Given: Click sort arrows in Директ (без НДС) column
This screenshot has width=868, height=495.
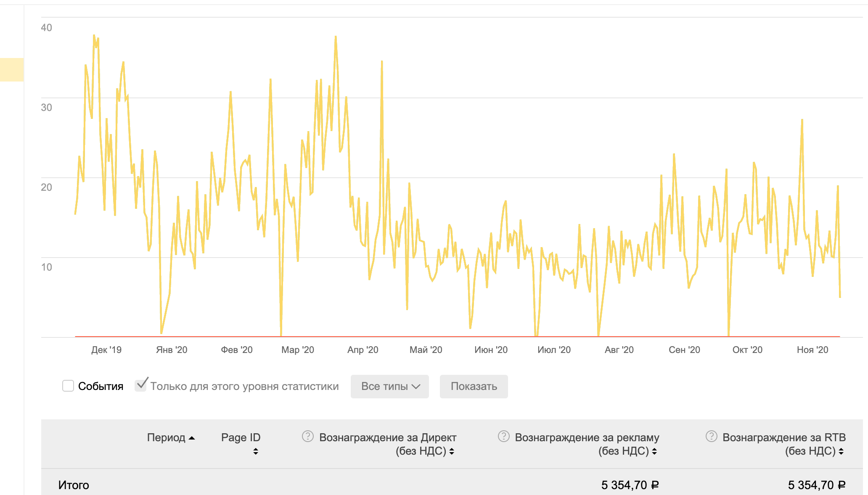Looking at the screenshot, I should coord(452,451).
